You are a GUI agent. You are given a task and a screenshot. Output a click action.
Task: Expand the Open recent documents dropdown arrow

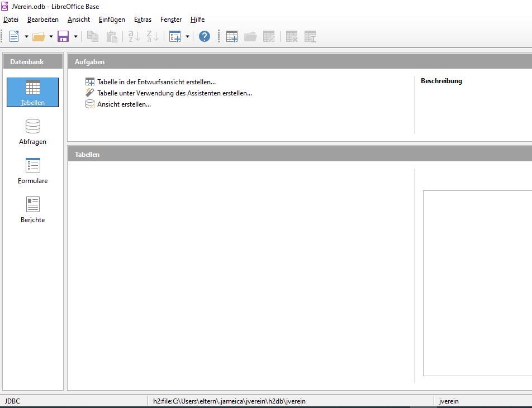pyautogui.click(x=51, y=37)
